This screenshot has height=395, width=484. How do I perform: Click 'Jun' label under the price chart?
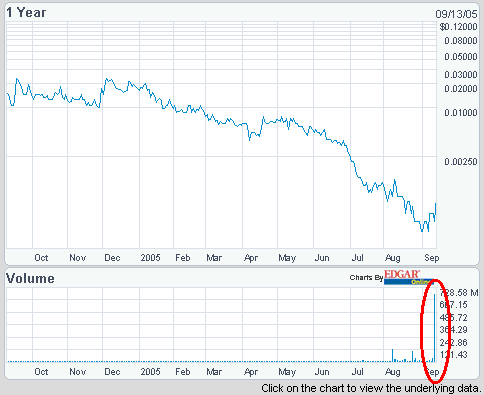[x=322, y=258]
